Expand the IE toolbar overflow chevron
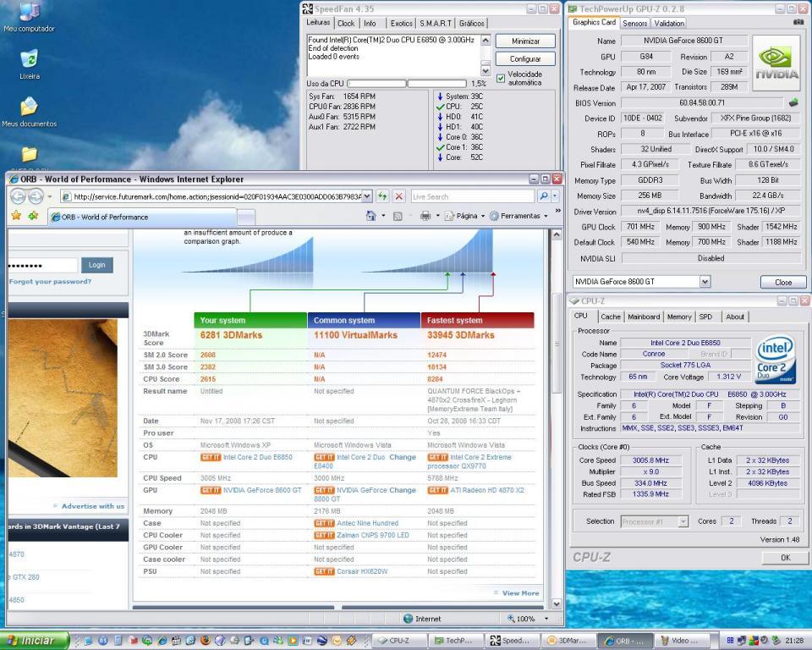 pyautogui.click(x=557, y=211)
